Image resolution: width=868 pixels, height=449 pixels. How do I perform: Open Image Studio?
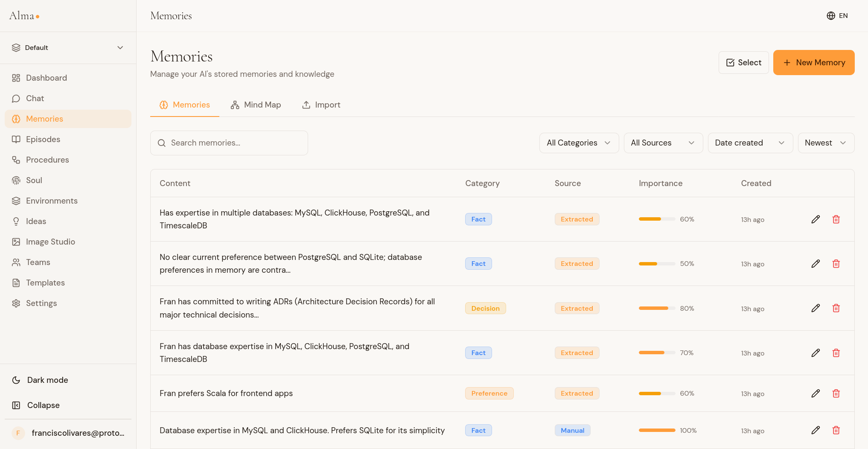coord(68,242)
